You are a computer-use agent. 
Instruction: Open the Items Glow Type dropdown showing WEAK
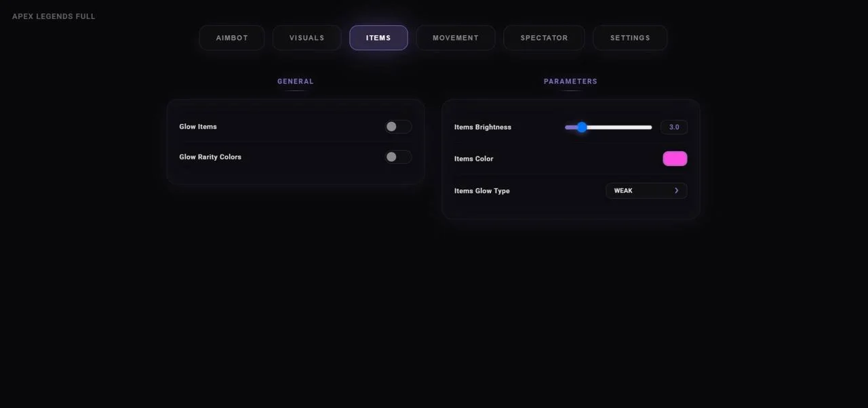click(646, 191)
